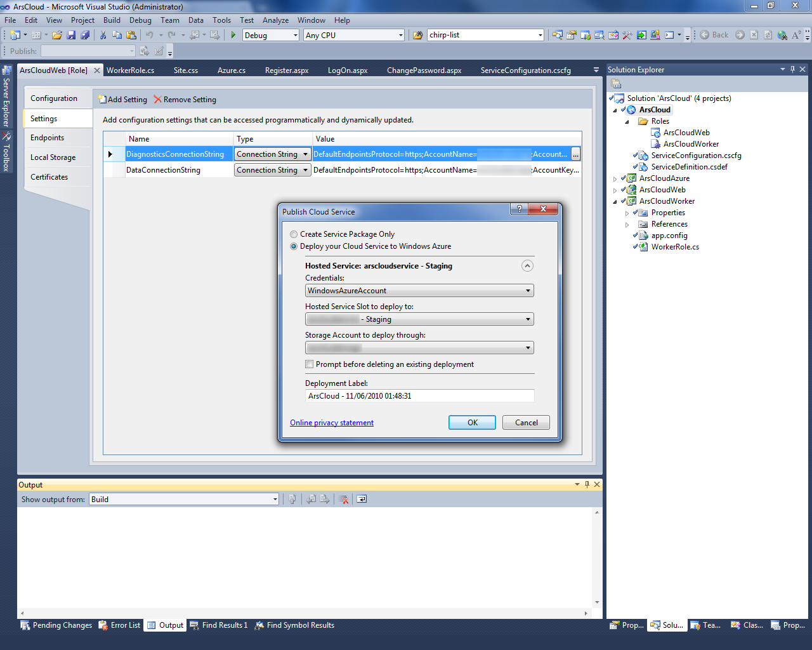812x650 pixels.
Task: Toggle word wrap in the Output window
Action: pos(360,499)
